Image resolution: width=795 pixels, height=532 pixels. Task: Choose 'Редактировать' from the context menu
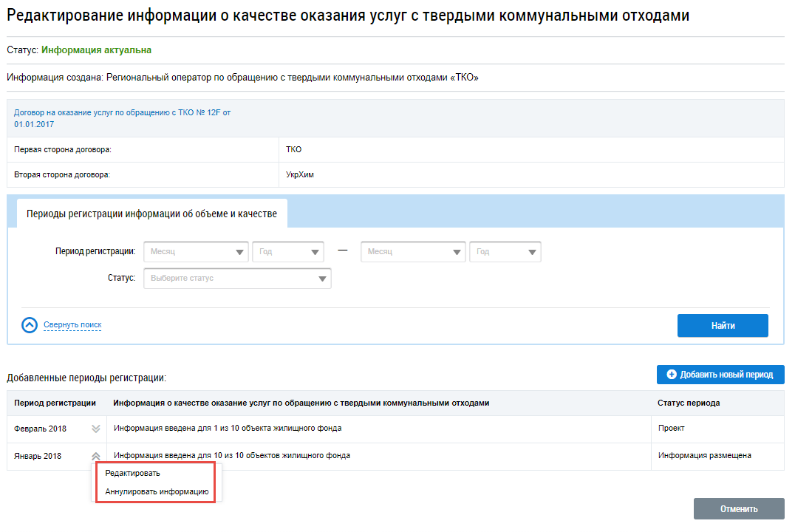133,473
